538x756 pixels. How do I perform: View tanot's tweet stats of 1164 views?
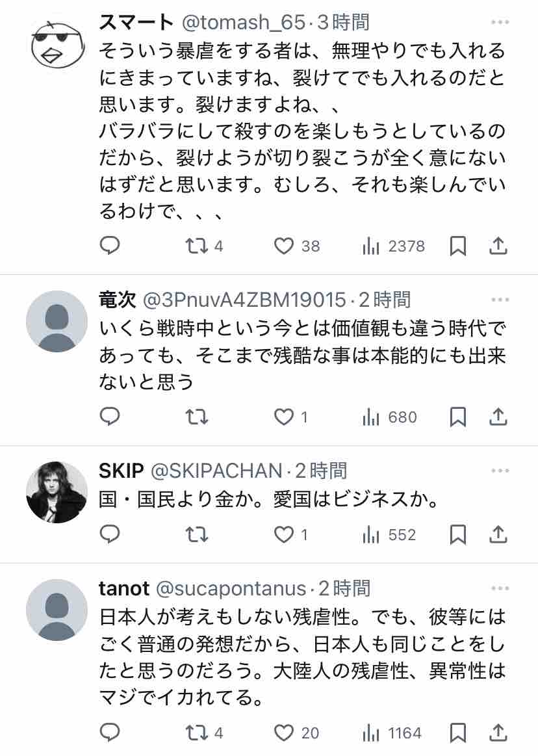coord(392,733)
